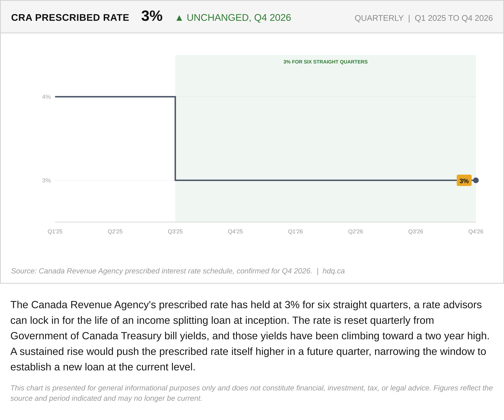Click the 3% y-axis label

point(46,180)
